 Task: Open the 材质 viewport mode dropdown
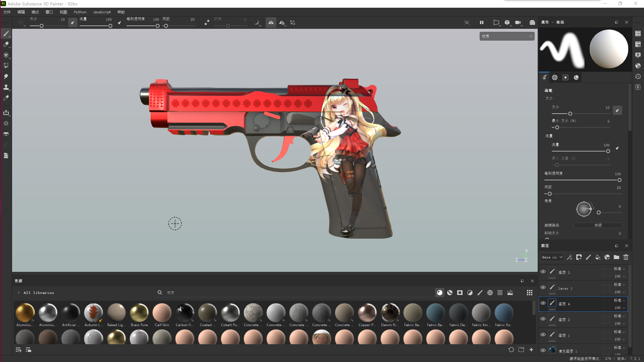coord(507,36)
